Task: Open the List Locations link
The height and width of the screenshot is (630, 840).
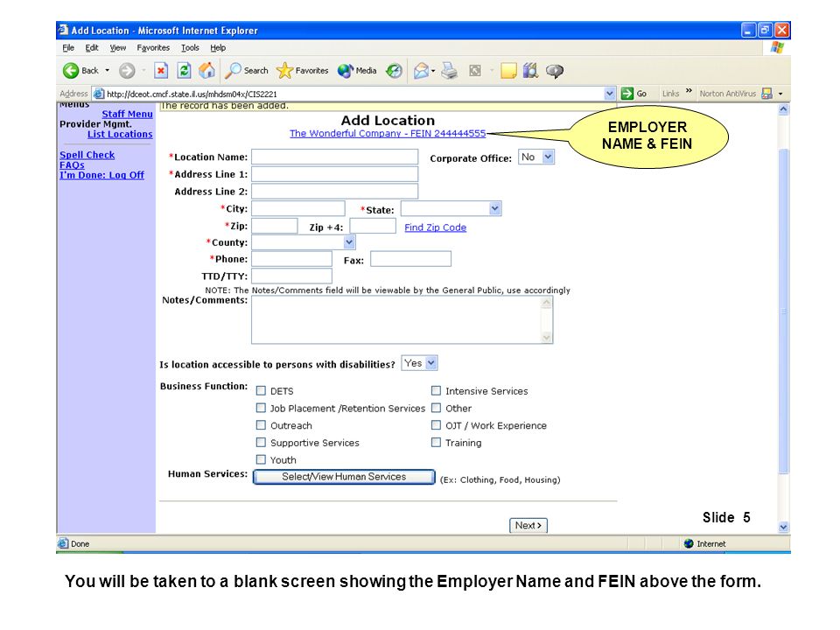Action: tap(120, 134)
